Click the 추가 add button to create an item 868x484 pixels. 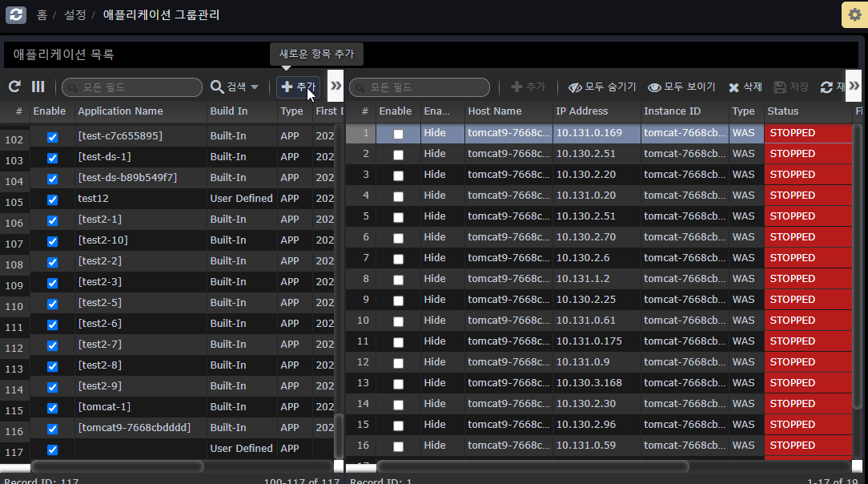[x=299, y=87]
